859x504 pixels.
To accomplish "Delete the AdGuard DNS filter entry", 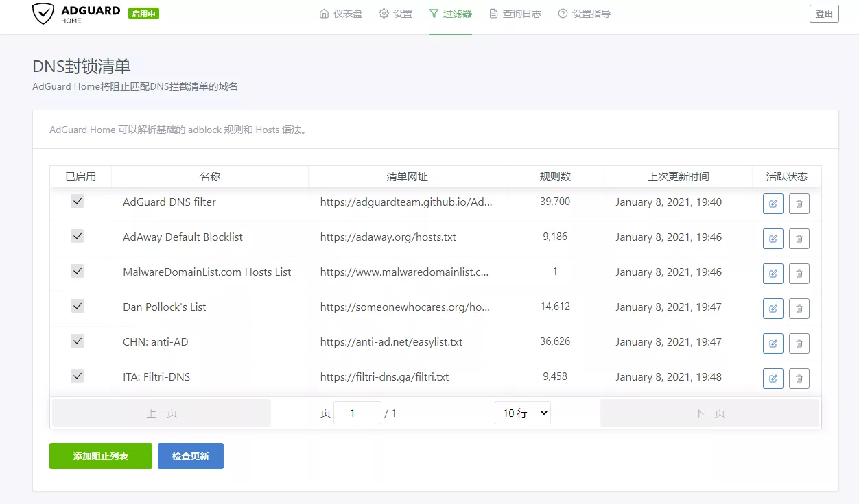I will click(799, 204).
